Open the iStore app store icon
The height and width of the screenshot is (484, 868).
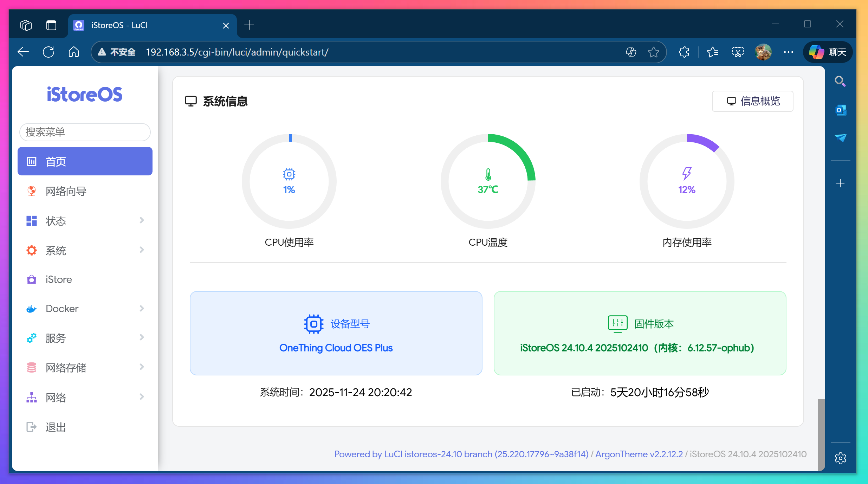point(31,279)
